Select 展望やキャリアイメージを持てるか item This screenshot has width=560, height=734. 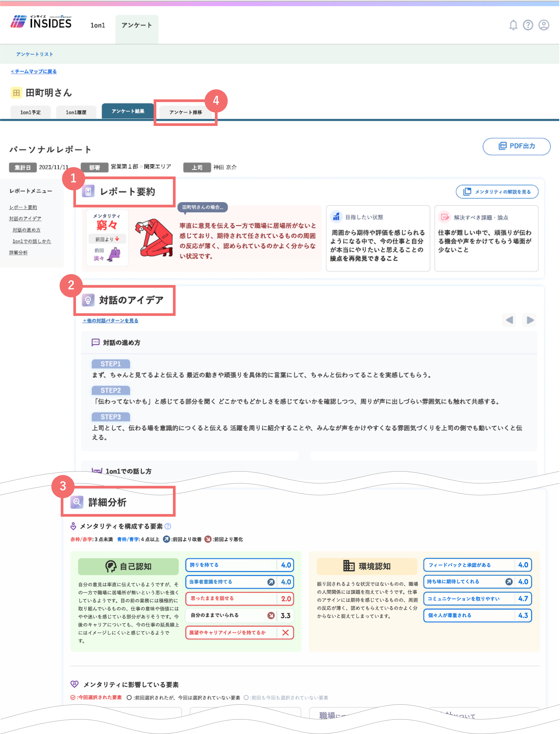click(240, 633)
